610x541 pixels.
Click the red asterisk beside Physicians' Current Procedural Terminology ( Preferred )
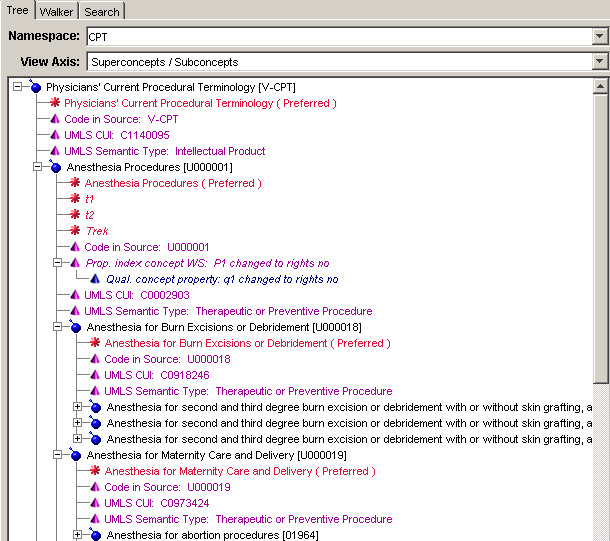(55, 103)
